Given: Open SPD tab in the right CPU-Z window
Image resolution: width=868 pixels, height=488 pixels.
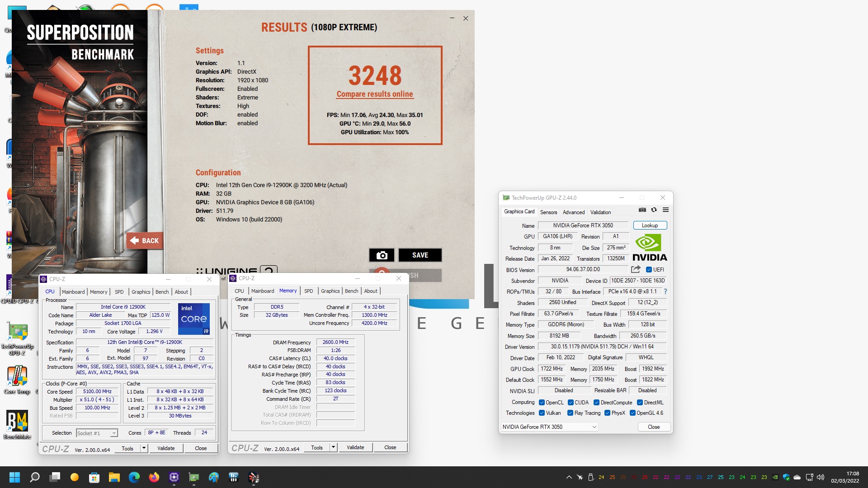Looking at the screenshot, I should point(308,291).
